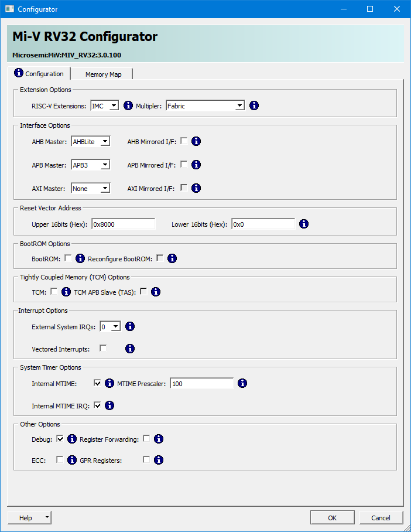Open AXI Master dropdown
The height and width of the screenshot is (532, 411).
(91, 188)
